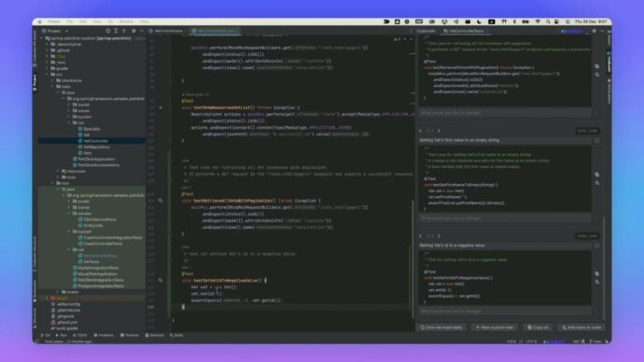Click gutter run icon next to testSetVetIdToNegativeValue

tap(161, 280)
